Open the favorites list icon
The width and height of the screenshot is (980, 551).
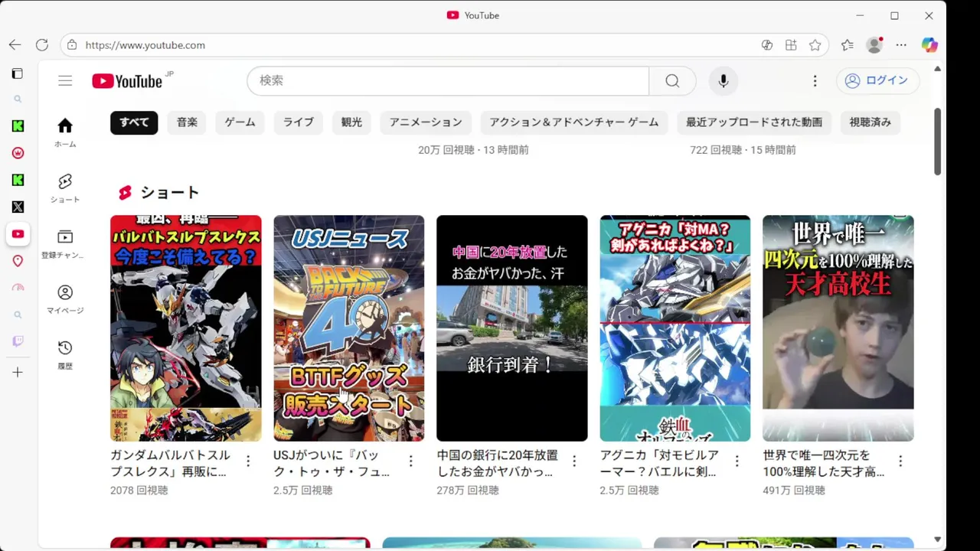tap(847, 45)
